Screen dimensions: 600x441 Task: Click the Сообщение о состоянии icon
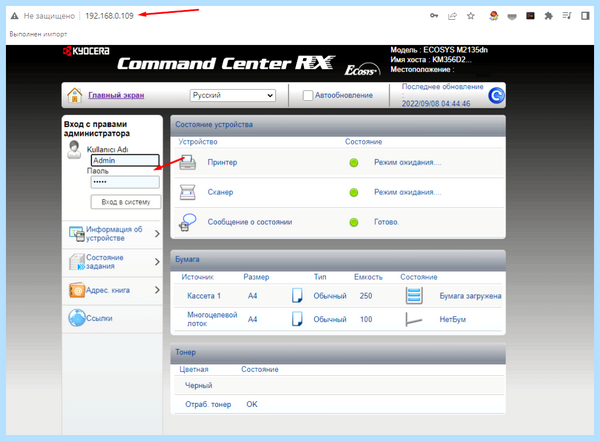point(188,222)
